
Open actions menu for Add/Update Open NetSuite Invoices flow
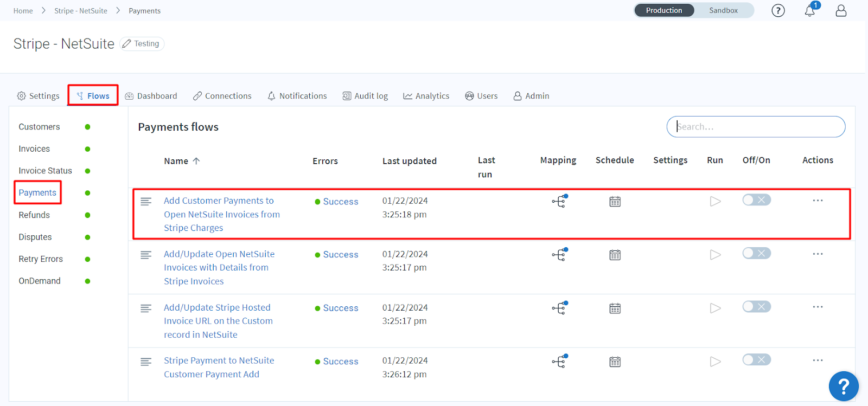coord(818,254)
